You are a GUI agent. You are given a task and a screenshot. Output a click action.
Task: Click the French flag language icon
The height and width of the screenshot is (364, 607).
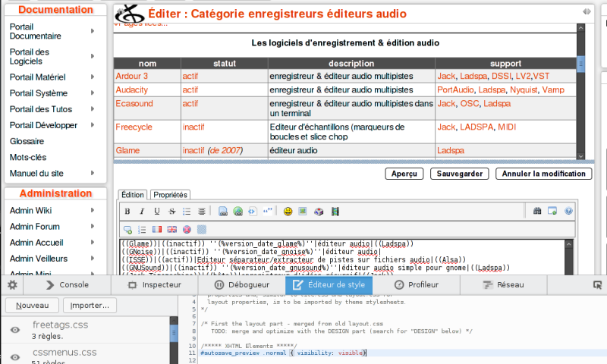pyautogui.click(x=157, y=229)
